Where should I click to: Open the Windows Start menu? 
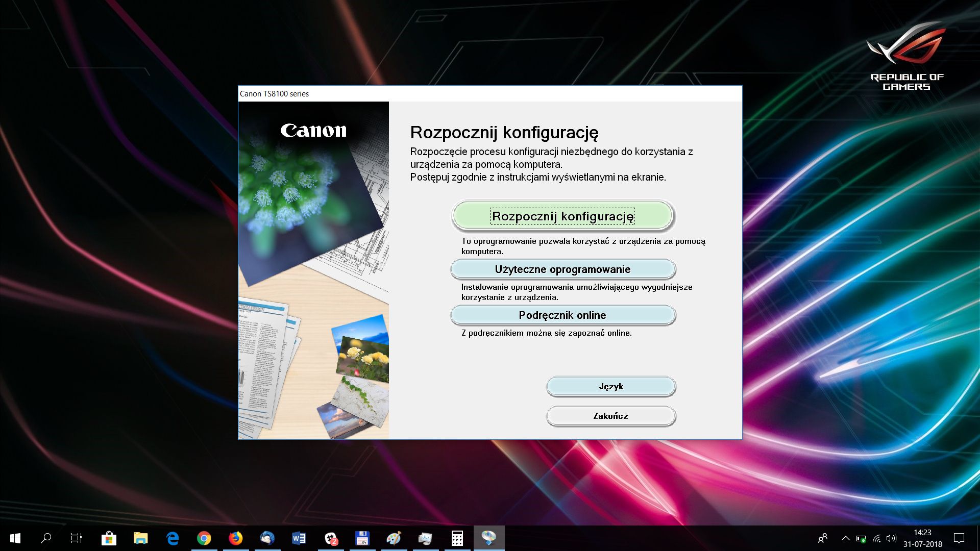[15, 538]
